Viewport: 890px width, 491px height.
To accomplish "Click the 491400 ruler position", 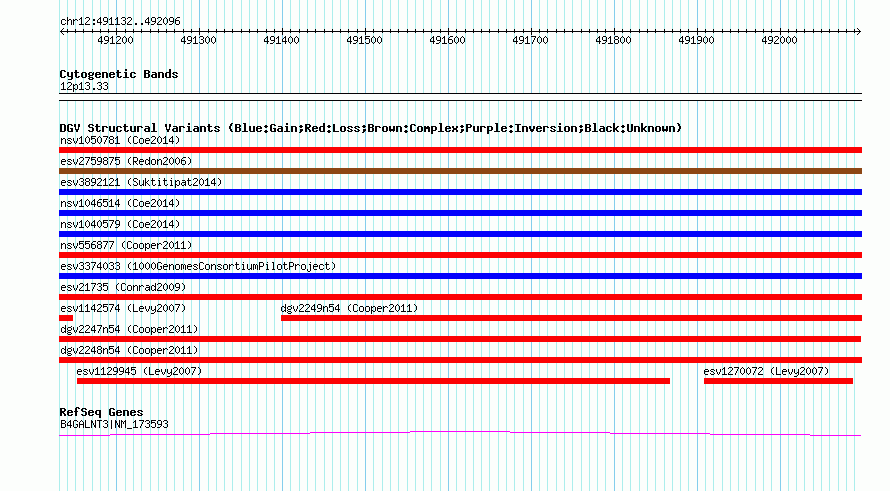I will (281, 40).
